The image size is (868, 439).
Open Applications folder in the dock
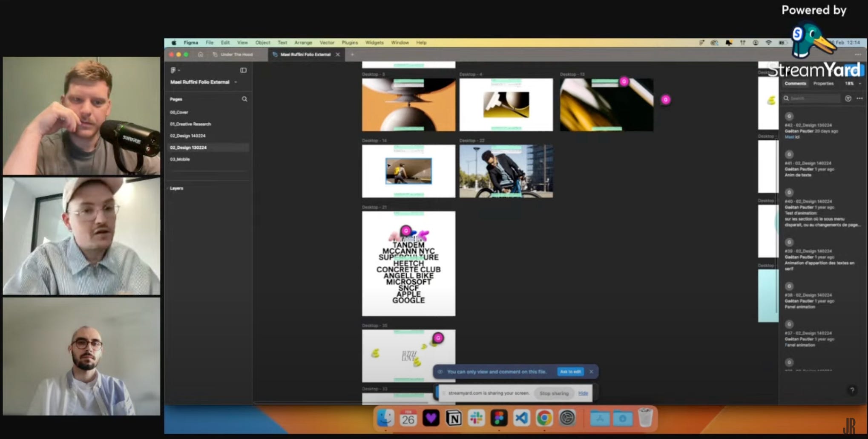[x=600, y=418]
